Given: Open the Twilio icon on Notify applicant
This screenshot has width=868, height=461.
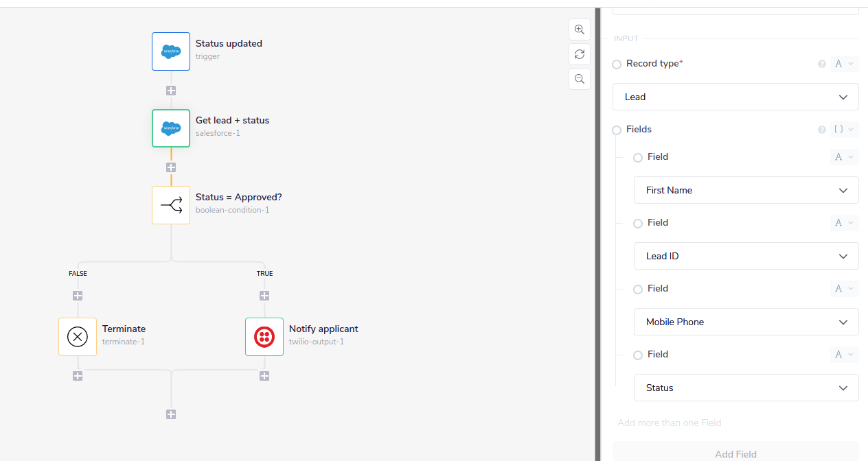Looking at the screenshot, I should tap(264, 336).
